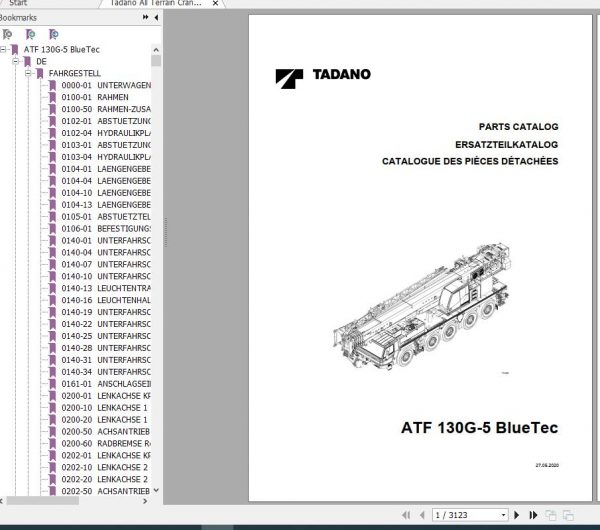
Task: Open bookmark 0202-50 ACHSANTRIEB
Action: (x=106, y=491)
